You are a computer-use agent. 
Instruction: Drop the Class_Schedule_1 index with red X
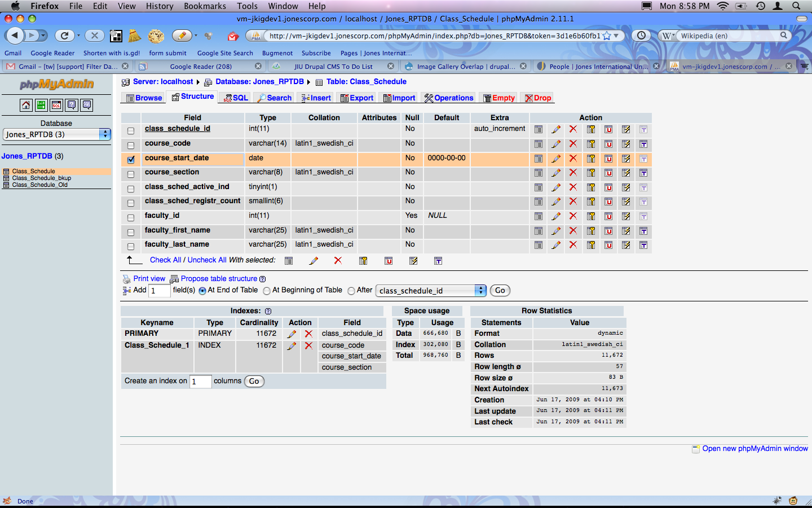(x=308, y=345)
